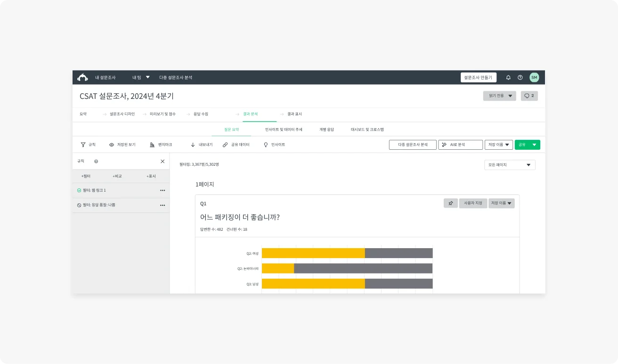Go to the 응답 수집 step
This screenshot has height=364, width=618.
pyautogui.click(x=201, y=114)
